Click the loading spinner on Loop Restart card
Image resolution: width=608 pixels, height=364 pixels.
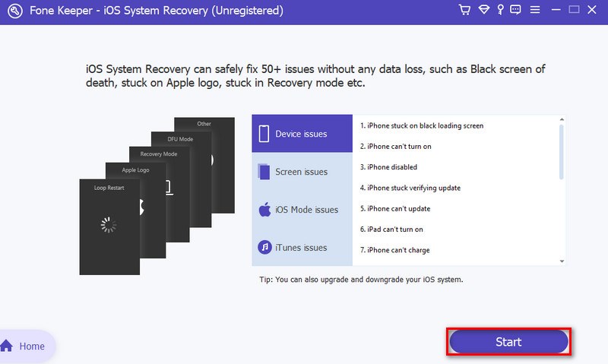coord(109,225)
